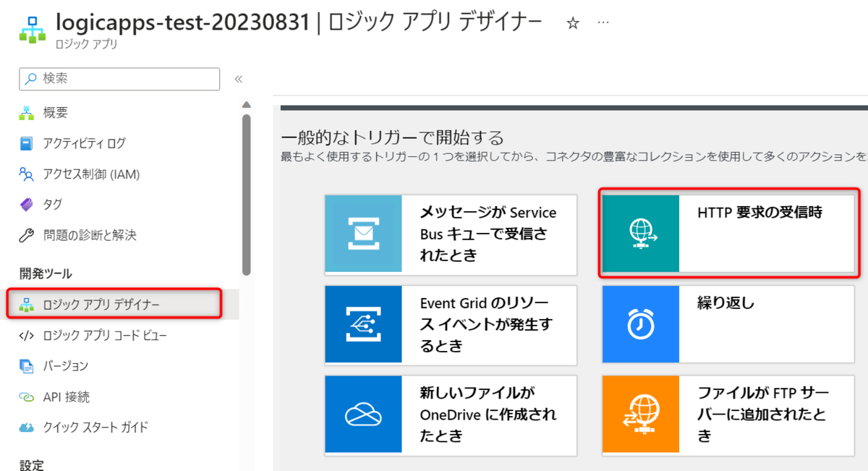Click the ロジック アプリ subtitle under title
The height and width of the screenshot is (471, 868).
click(86, 45)
